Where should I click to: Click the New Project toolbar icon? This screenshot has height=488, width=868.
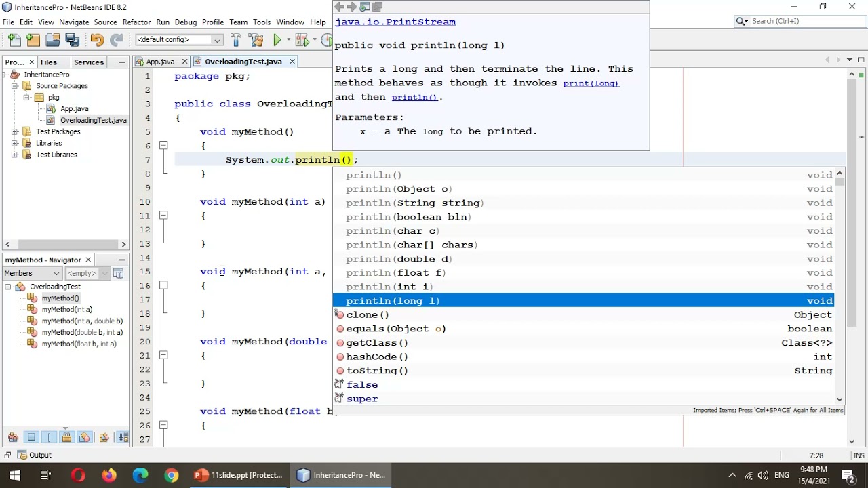point(33,40)
